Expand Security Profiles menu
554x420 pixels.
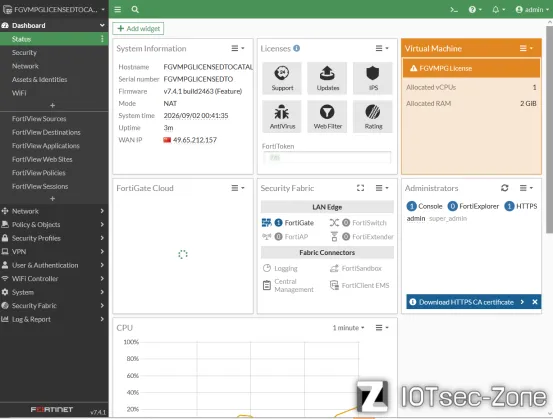tap(54, 238)
